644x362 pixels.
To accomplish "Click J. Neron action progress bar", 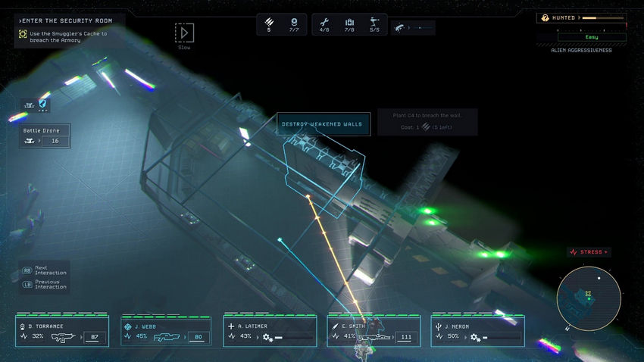I will coord(502,338).
